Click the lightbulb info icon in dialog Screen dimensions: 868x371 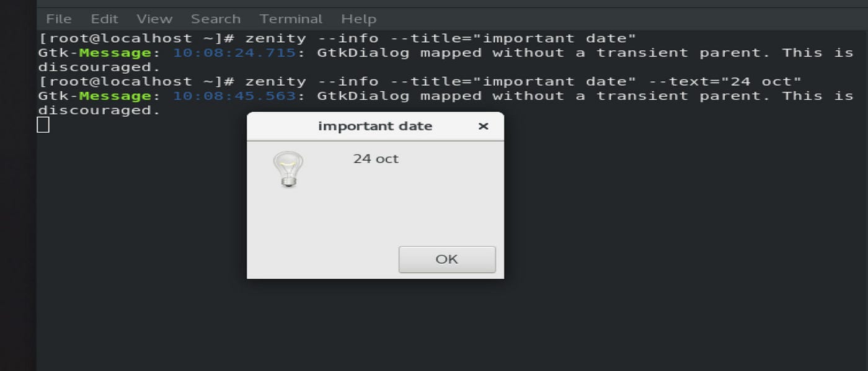click(x=288, y=166)
